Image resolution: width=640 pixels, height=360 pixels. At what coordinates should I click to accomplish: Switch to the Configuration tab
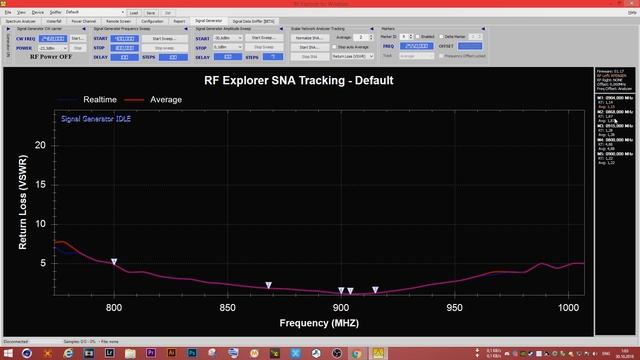click(152, 21)
